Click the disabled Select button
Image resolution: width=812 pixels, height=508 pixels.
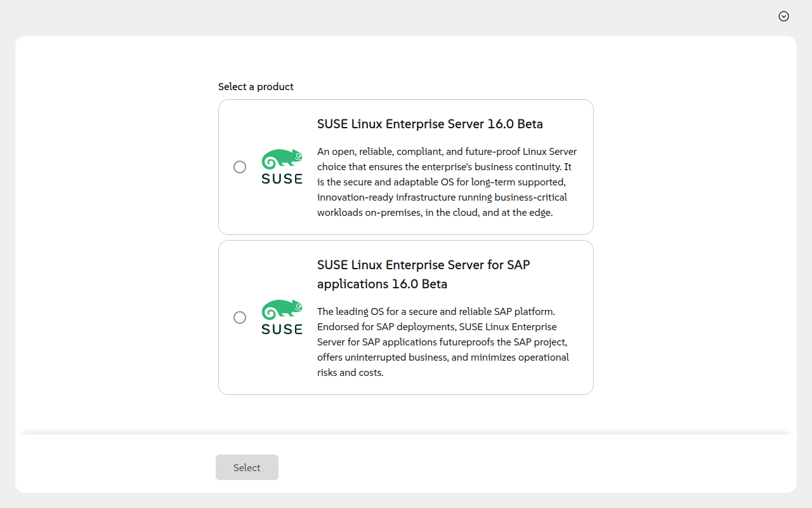click(247, 467)
